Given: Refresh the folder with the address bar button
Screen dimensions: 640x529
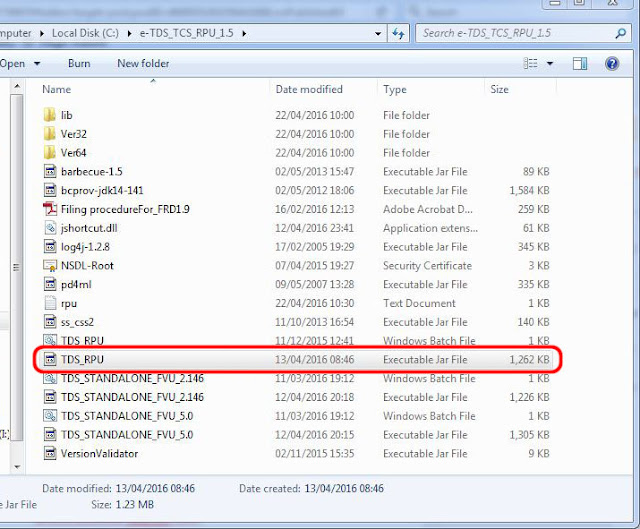Looking at the screenshot, I should pyautogui.click(x=398, y=33).
